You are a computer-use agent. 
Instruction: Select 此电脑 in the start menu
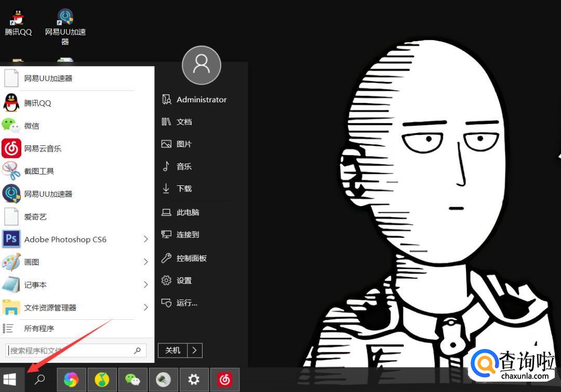(188, 212)
